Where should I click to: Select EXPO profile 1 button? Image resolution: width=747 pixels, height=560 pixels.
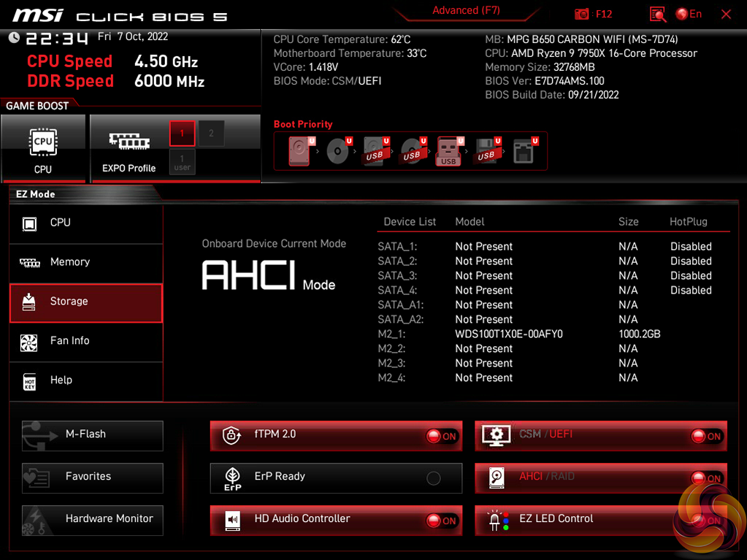click(182, 134)
